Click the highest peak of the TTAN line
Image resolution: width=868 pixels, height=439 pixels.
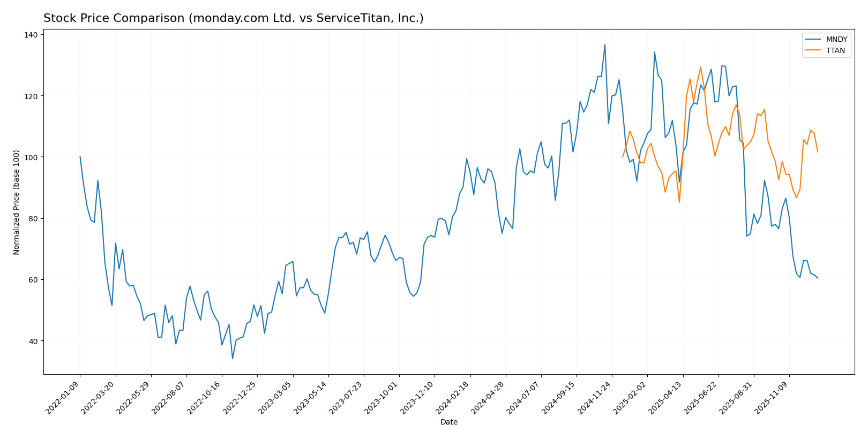coord(700,67)
